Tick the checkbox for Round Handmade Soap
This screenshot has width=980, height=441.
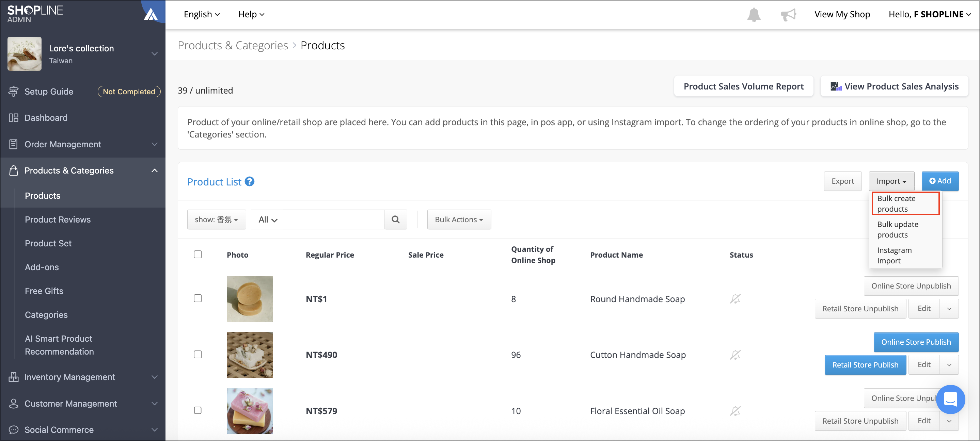[x=197, y=298]
